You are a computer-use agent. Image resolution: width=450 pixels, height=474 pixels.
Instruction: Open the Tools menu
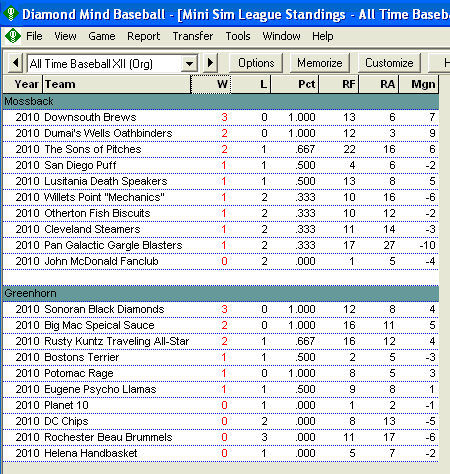pos(238,36)
